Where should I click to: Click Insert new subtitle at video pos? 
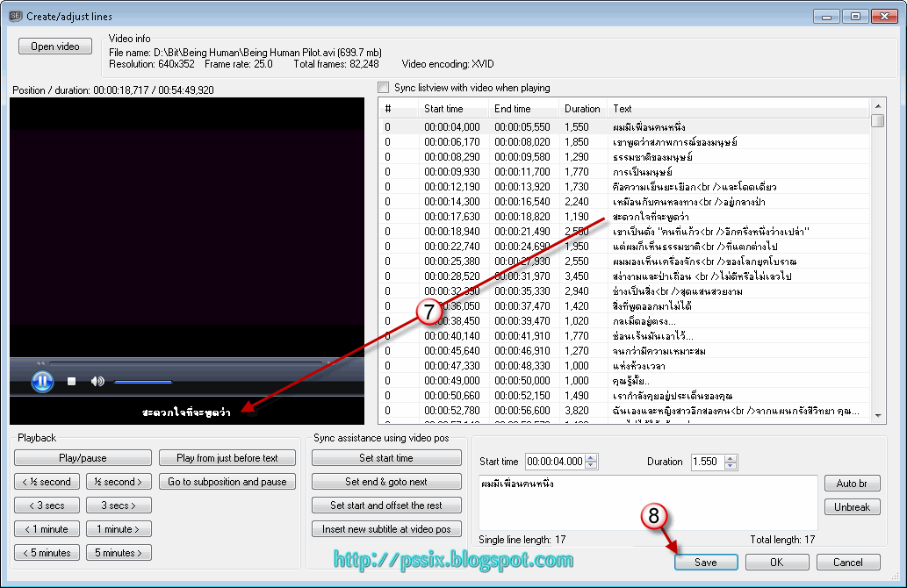click(x=386, y=529)
